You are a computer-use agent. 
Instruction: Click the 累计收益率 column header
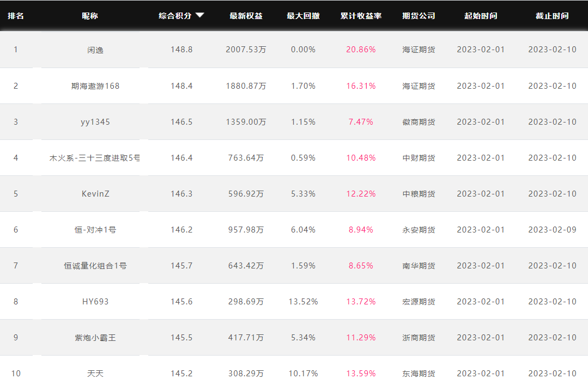coord(361,16)
